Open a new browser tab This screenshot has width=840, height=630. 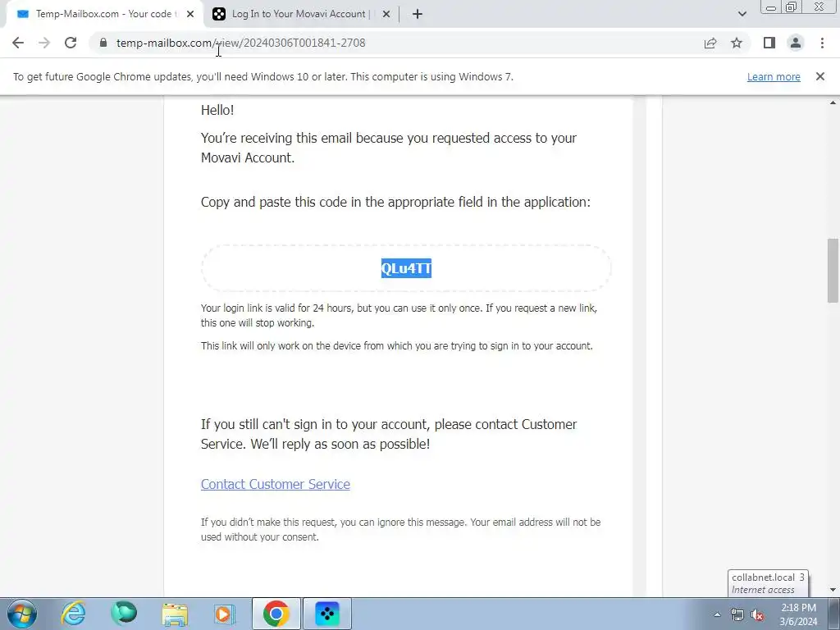click(418, 14)
